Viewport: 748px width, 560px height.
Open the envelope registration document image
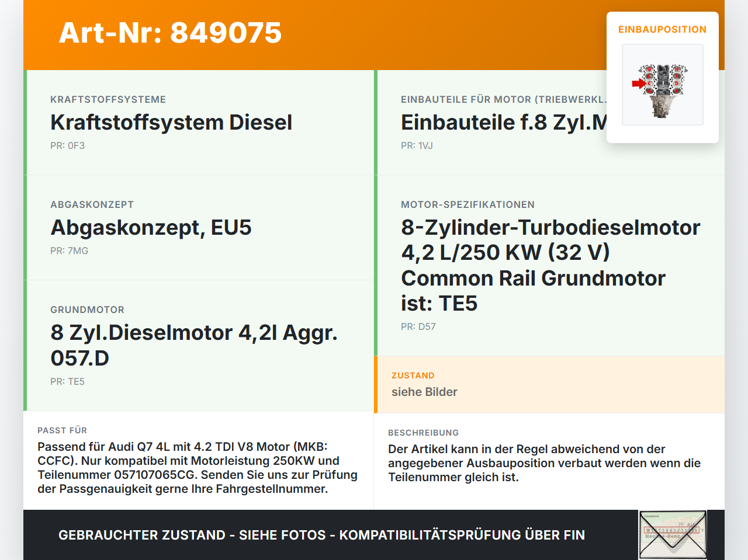pyautogui.click(x=673, y=535)
